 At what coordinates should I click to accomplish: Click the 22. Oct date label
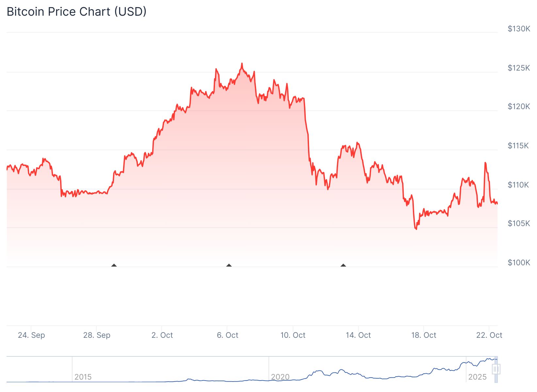[x=489, y=335]
